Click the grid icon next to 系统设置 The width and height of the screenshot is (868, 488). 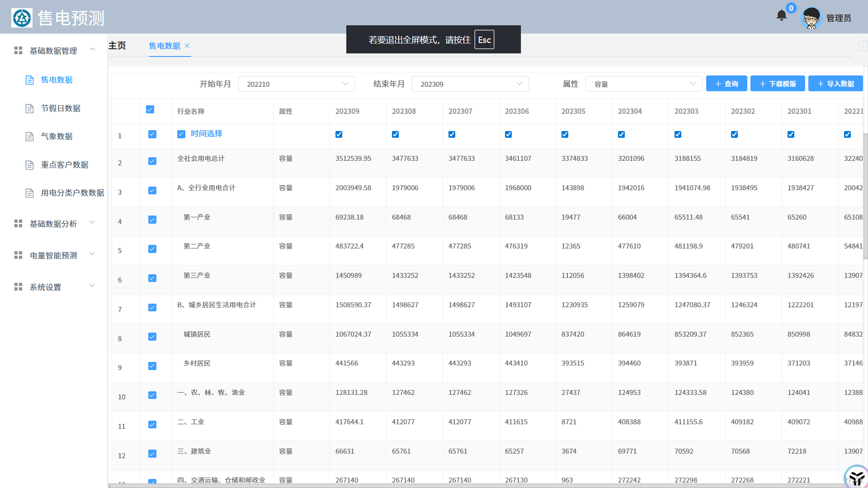pos(18,287)
